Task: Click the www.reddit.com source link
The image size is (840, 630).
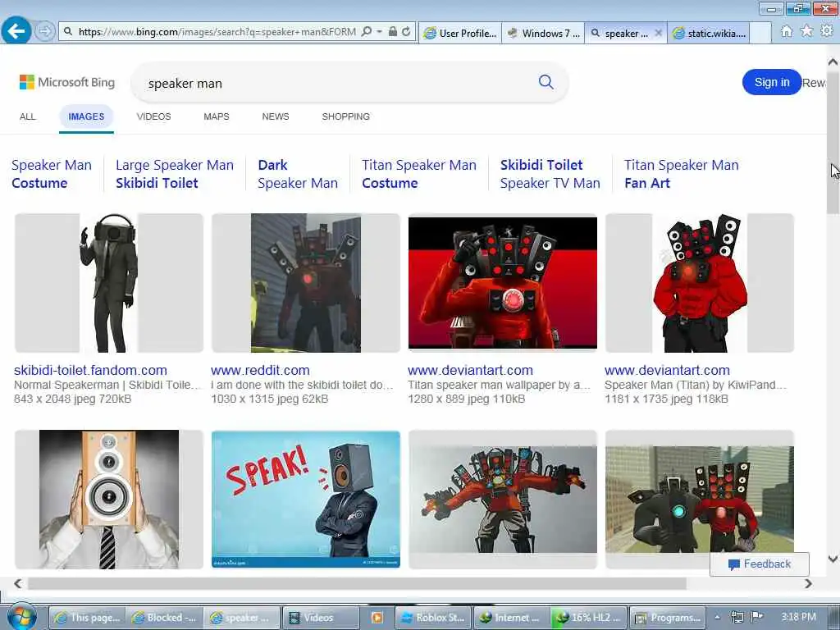Action: 260,370
